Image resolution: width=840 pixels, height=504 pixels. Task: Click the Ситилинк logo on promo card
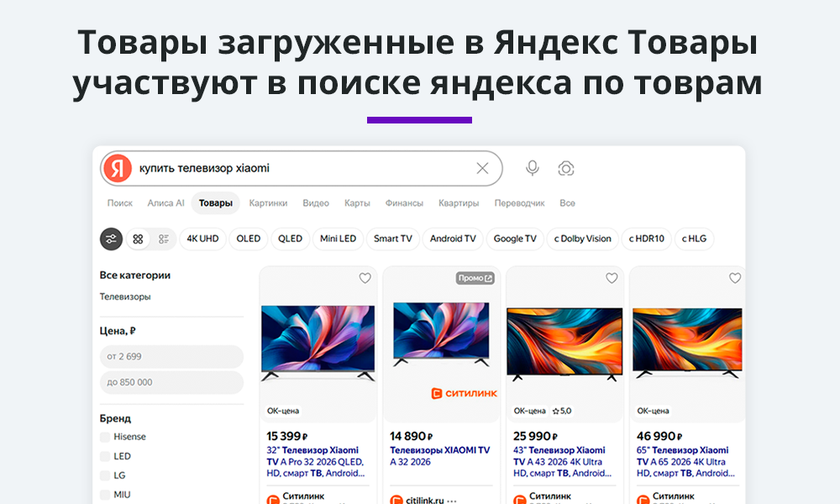point(464,393)
